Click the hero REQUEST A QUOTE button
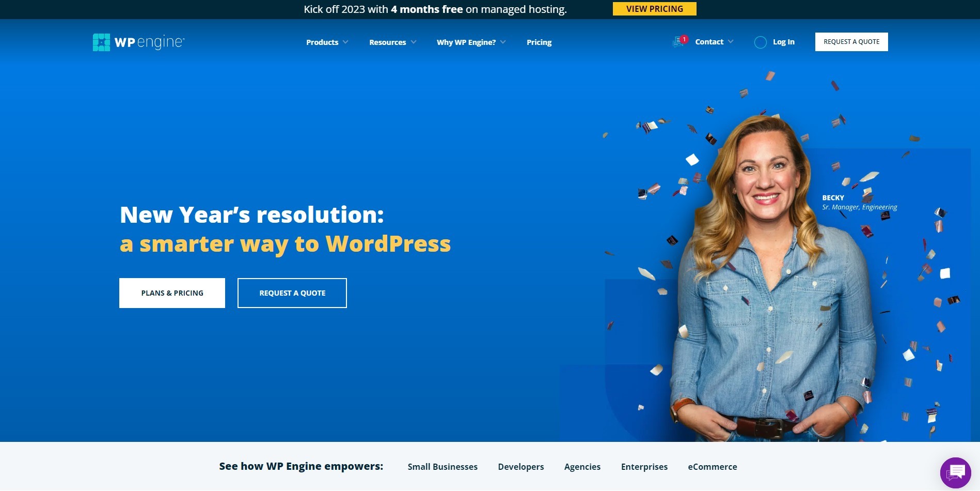The height and width of the screenshot is (491, 980). [x=292, y=293]
